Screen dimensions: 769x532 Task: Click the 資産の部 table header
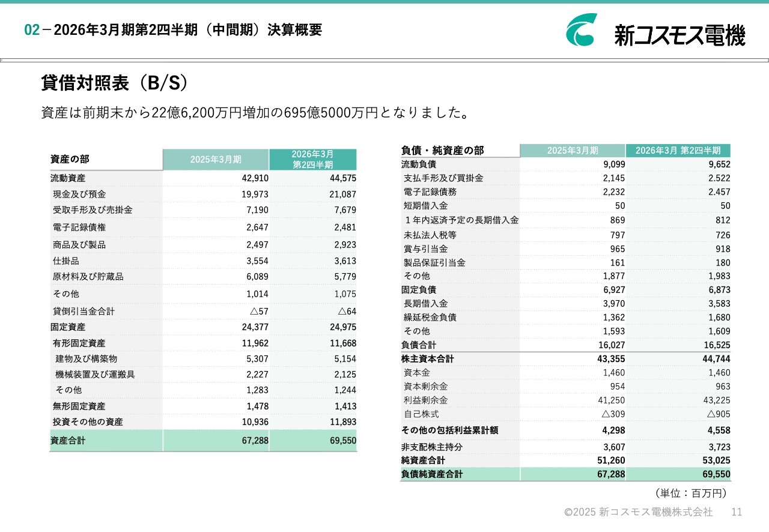pyautogui.click(x=70, y=160)
